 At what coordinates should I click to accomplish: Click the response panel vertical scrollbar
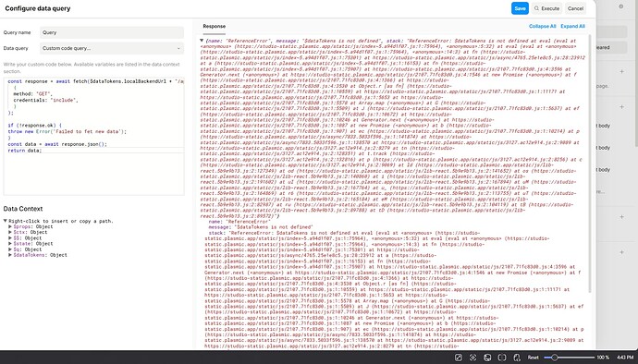(590, 163)
